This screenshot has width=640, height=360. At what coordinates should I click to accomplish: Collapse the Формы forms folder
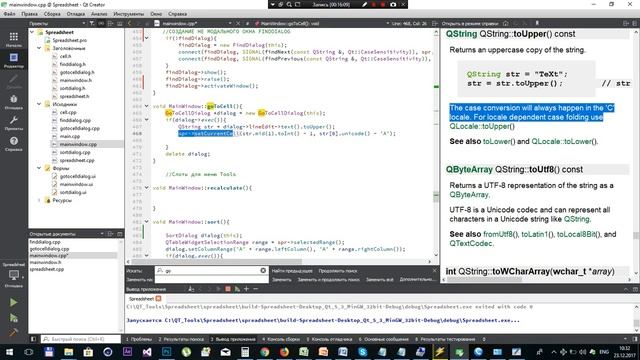[39, 168]
